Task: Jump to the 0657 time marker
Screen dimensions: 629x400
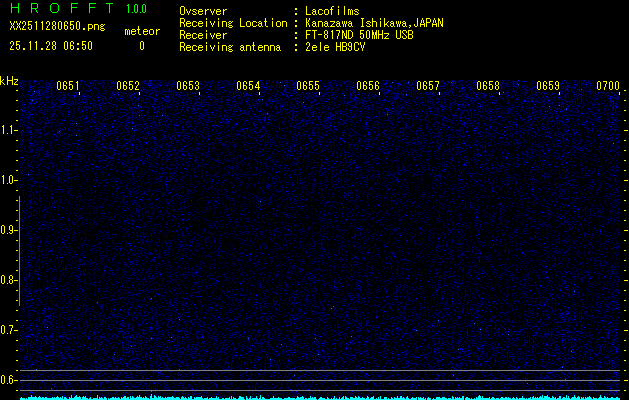Action: click(x=428, y=86)
